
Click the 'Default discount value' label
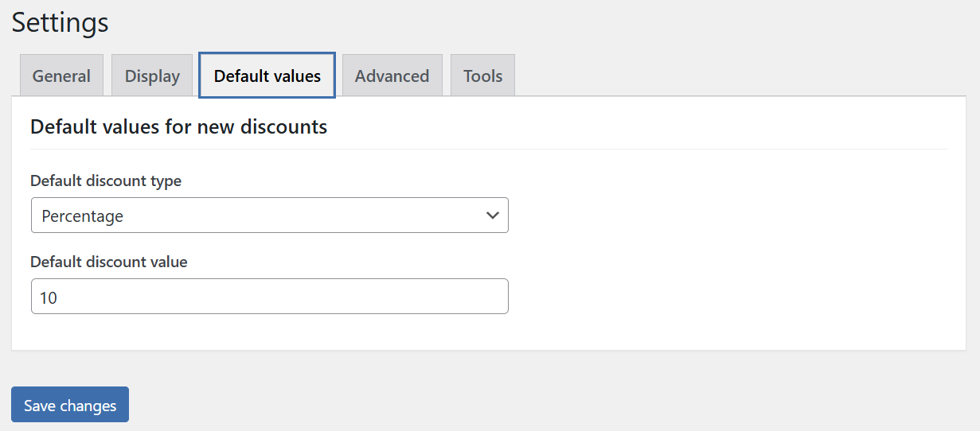coord(109,262)
